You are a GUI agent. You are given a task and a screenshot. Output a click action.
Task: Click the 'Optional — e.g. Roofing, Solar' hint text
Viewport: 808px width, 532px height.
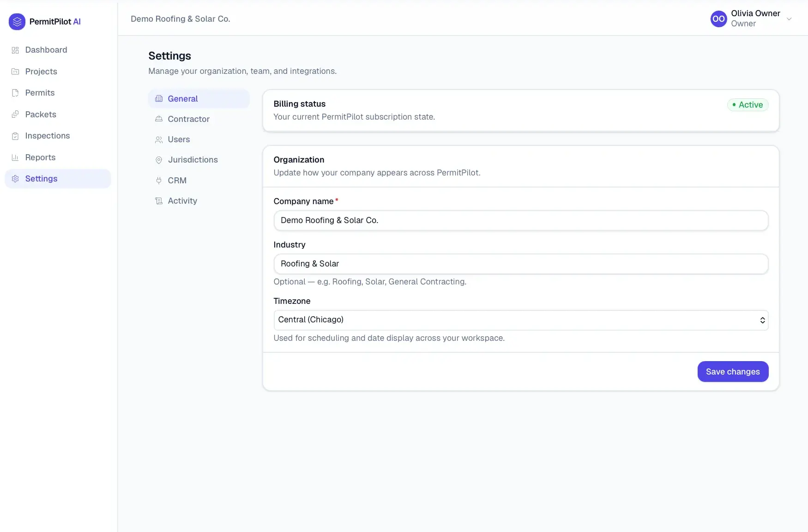coord(370,282)
